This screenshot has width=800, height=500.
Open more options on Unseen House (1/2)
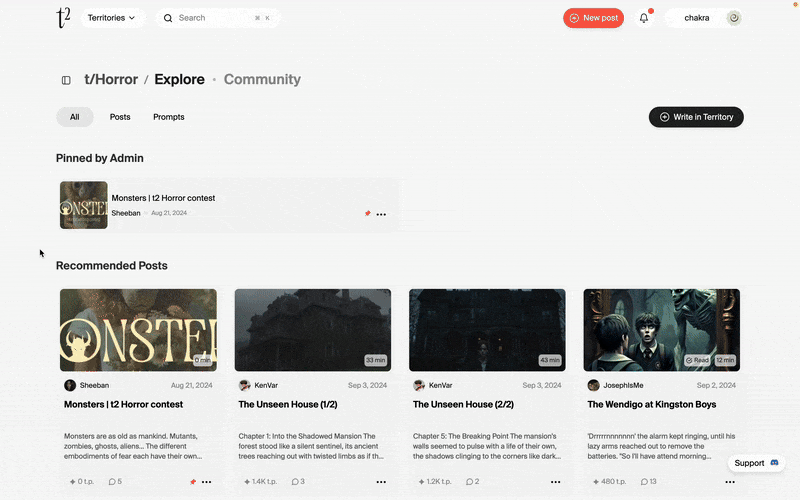point(381,482)
